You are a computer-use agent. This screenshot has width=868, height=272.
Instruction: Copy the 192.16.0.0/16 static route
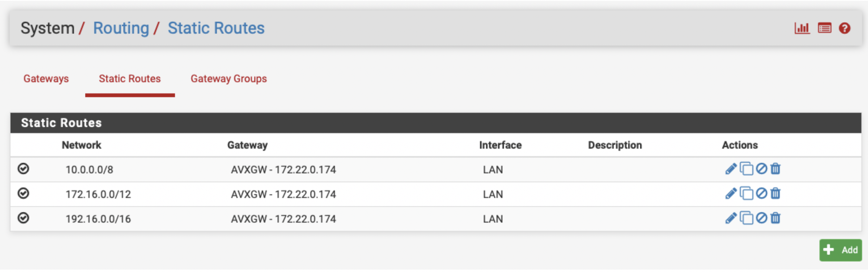pyautogui.click(x=746, y=218)
